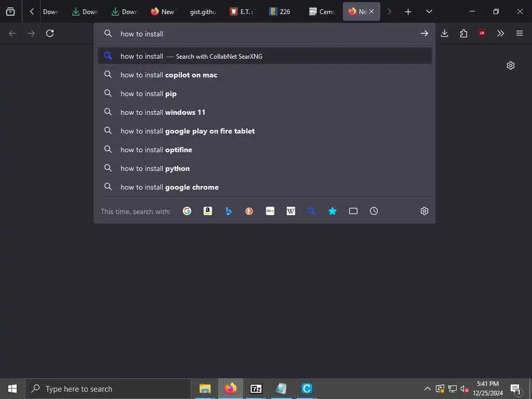Switch to the E.T. Wikipedia tab
This screenshot has height=399, width=532.
[242, 12]
